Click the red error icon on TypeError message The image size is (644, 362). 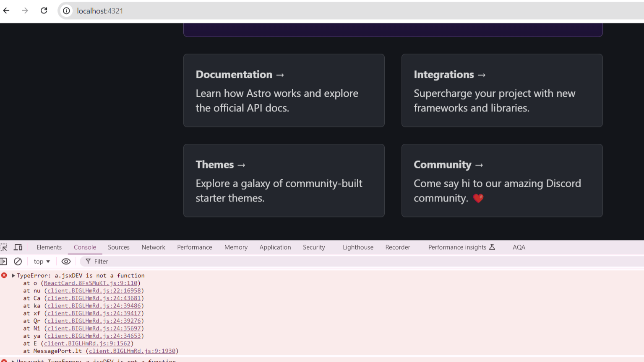point(4,275)
